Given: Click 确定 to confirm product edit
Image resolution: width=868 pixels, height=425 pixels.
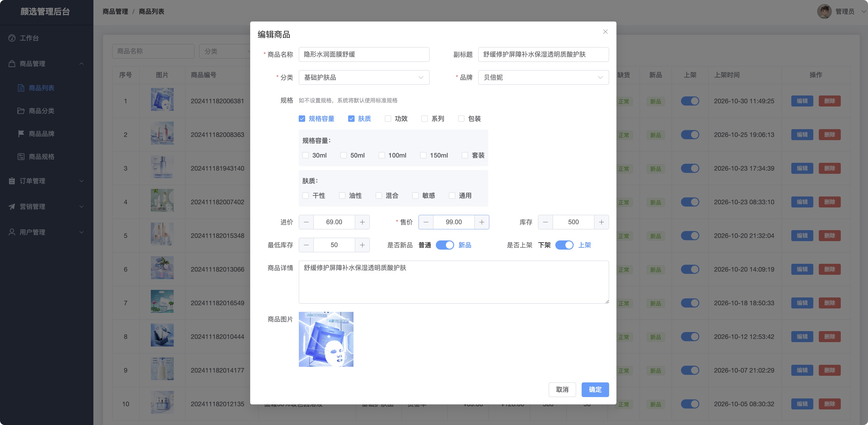Looking at the screenshot, I should click(595, 390).
